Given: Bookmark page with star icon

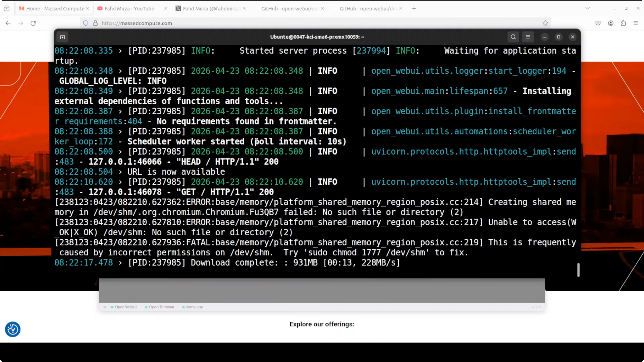Looking at the screenshot, I should (545, 23).
